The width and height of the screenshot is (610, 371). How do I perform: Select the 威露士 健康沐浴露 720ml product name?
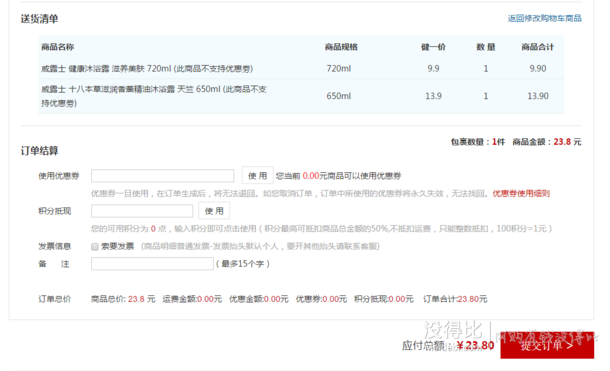tap(147, 69)
